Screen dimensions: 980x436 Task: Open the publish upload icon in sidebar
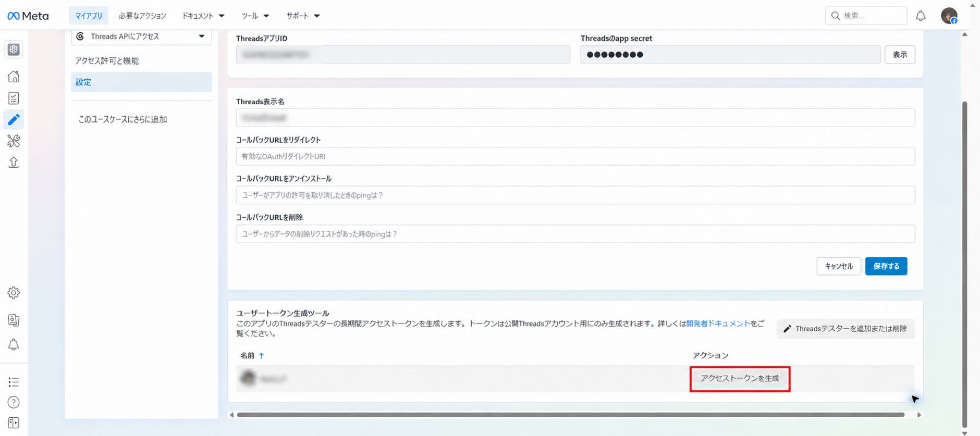click(x=14, y=163)
